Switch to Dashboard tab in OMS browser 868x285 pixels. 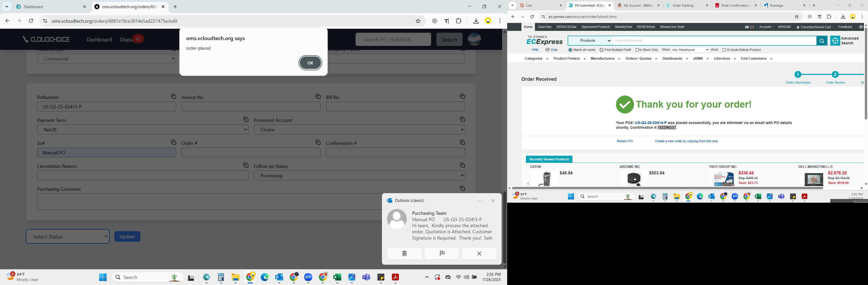coord(50,7)
